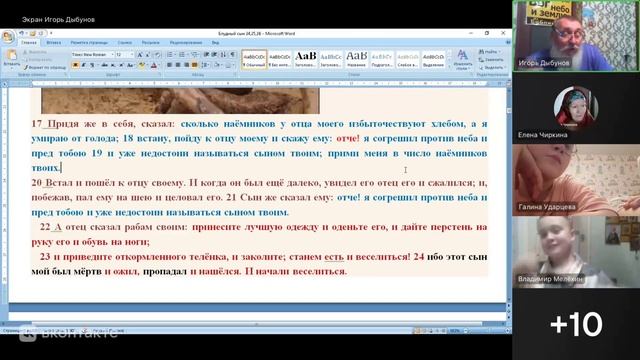The width and height of the screenshot is (640, 360).
Task: Click the Shrink Font icon
Action: (148, 54)
